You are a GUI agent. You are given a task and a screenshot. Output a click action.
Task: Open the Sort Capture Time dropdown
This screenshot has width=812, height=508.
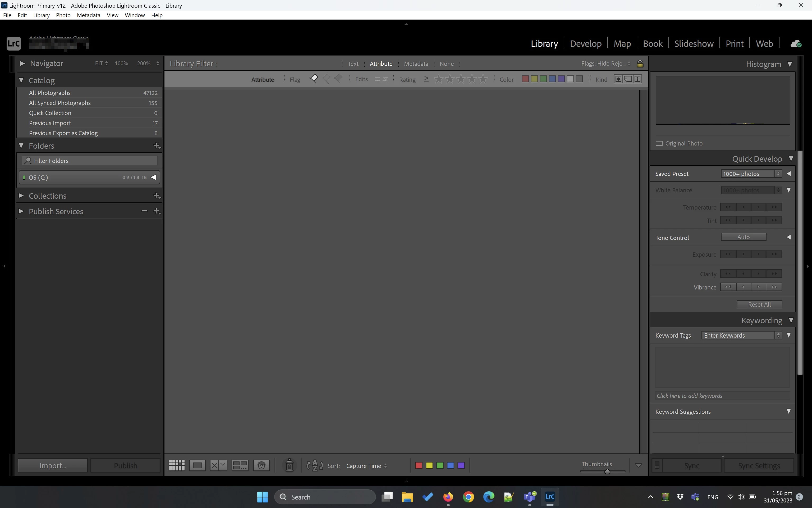click(x=366, y=466)
